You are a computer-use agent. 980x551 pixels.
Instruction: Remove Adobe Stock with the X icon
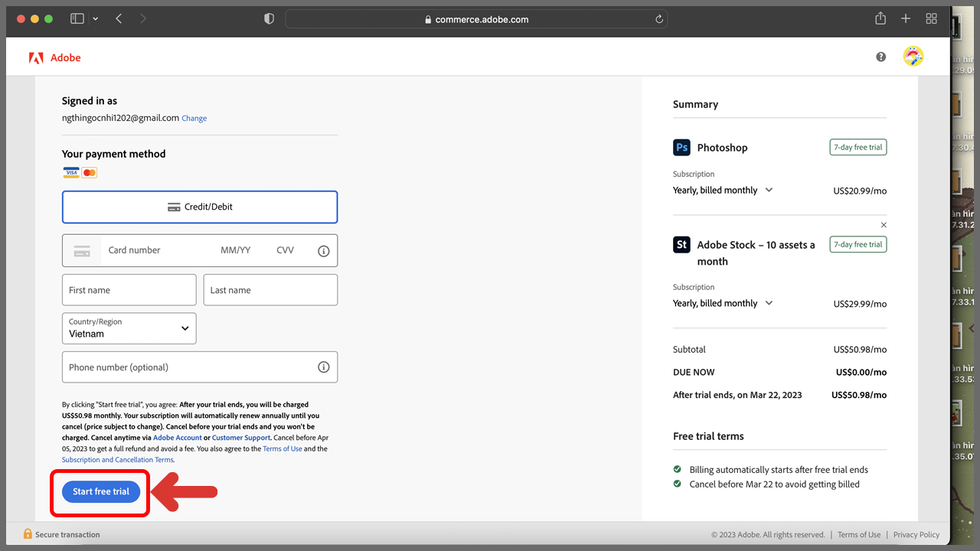click(884, 225)
